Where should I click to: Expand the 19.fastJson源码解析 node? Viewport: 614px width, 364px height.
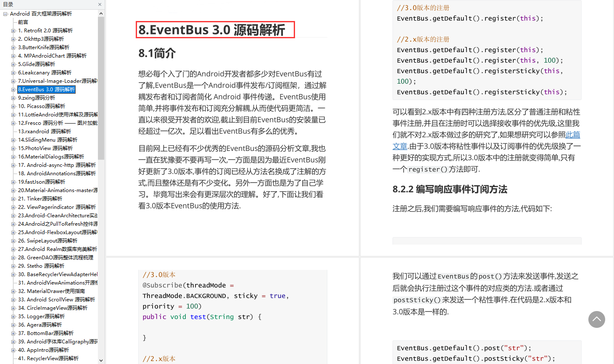[x=13, y=182]
